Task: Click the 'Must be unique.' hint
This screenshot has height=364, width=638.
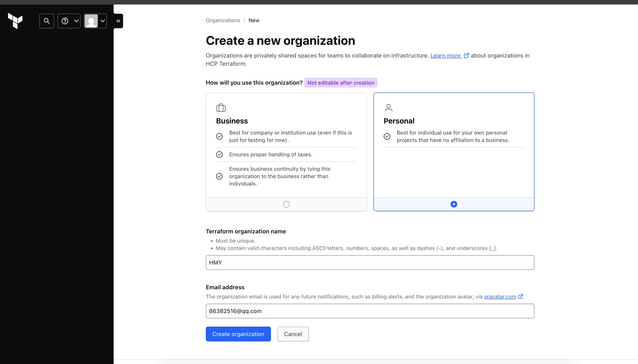Action: (235, 241)
